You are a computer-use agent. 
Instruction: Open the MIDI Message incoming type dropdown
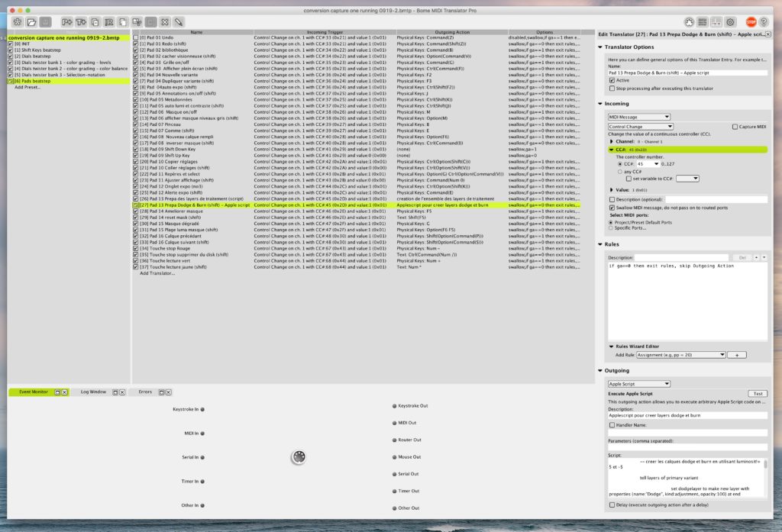(x=639, y=118)
